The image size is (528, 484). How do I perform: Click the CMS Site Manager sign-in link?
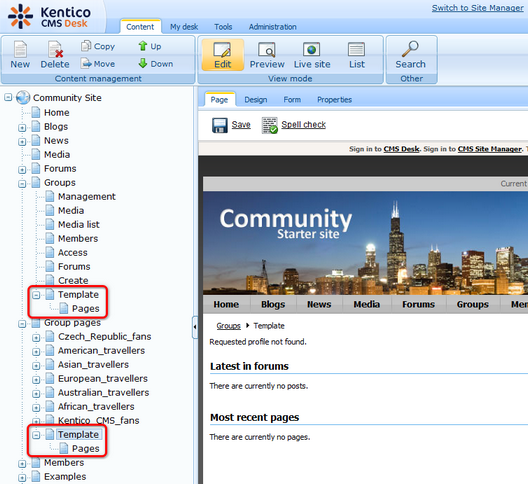490,149
